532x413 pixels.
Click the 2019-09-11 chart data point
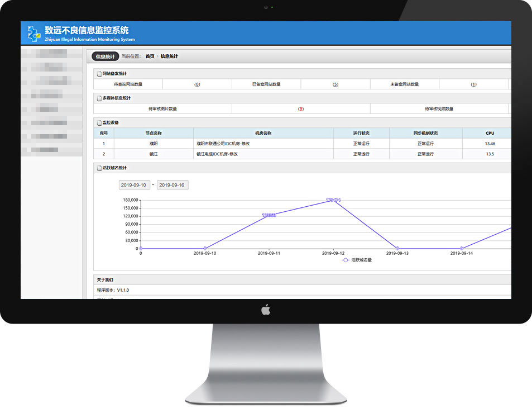[269, 215]
